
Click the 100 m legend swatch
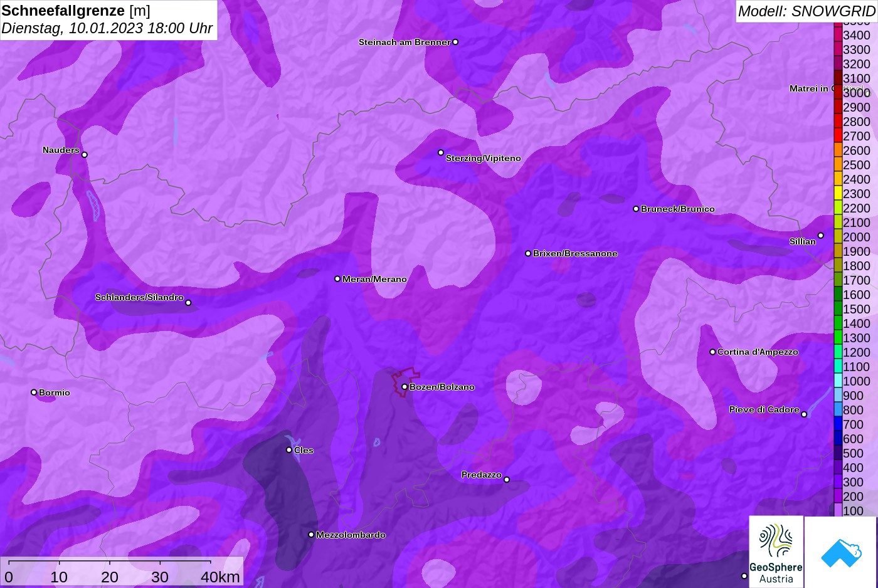pyautogui.click(x=838, y=510)
